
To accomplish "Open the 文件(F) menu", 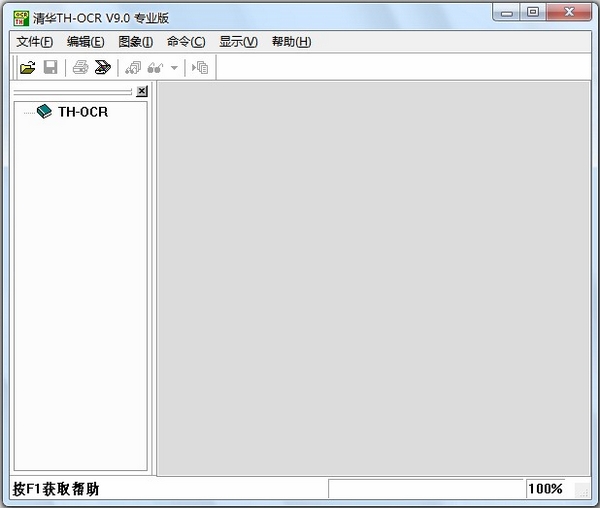I will [x=34, y=41].
